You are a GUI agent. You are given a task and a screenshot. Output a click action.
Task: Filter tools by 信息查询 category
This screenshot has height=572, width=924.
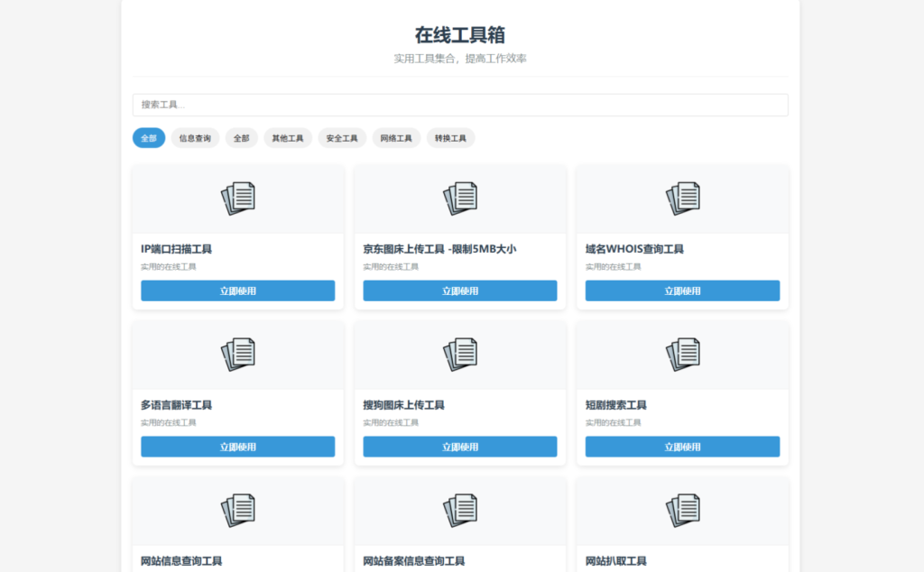(x=195, y=138)
